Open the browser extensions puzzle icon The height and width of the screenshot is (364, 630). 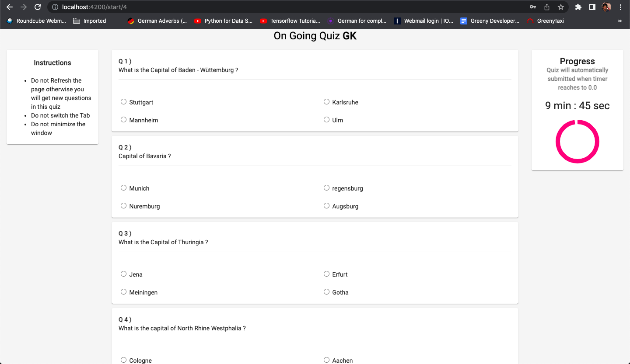(x=578, y=7)
